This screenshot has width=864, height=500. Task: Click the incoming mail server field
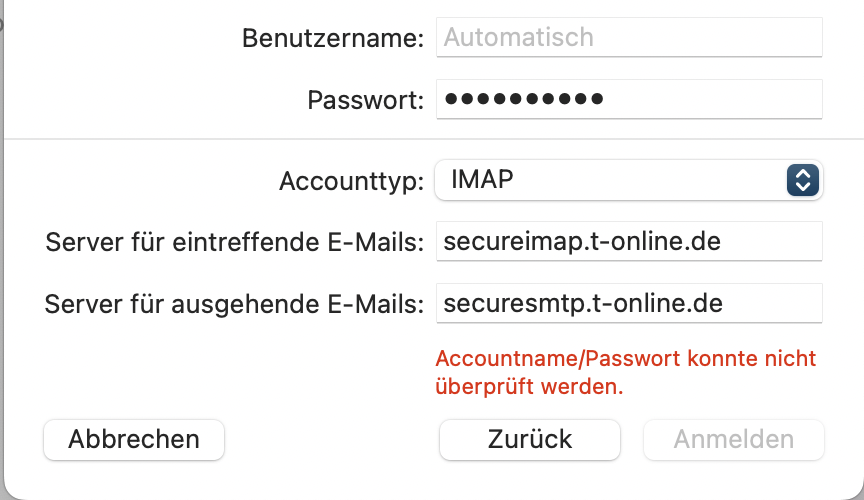coord(629,242)
